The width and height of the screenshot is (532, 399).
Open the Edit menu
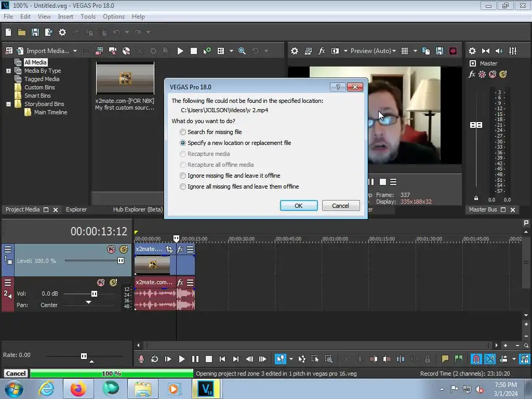coord(25,17)
